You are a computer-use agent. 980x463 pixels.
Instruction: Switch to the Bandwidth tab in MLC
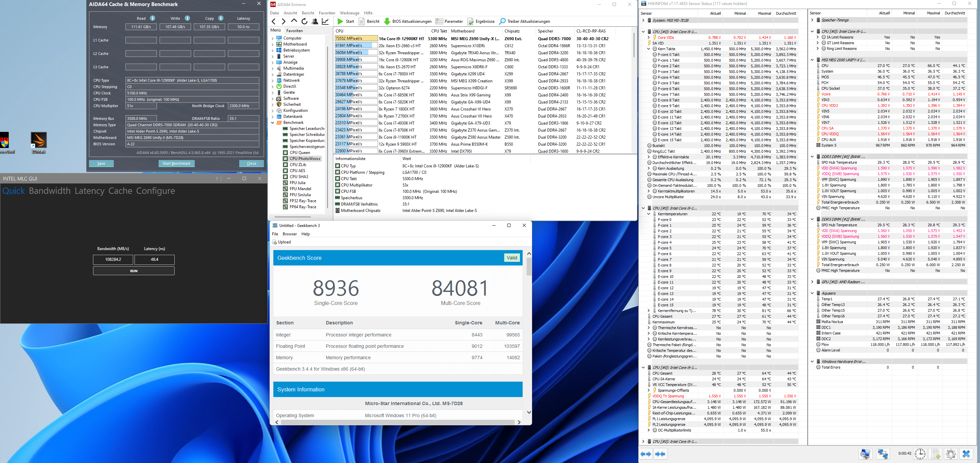50,191
